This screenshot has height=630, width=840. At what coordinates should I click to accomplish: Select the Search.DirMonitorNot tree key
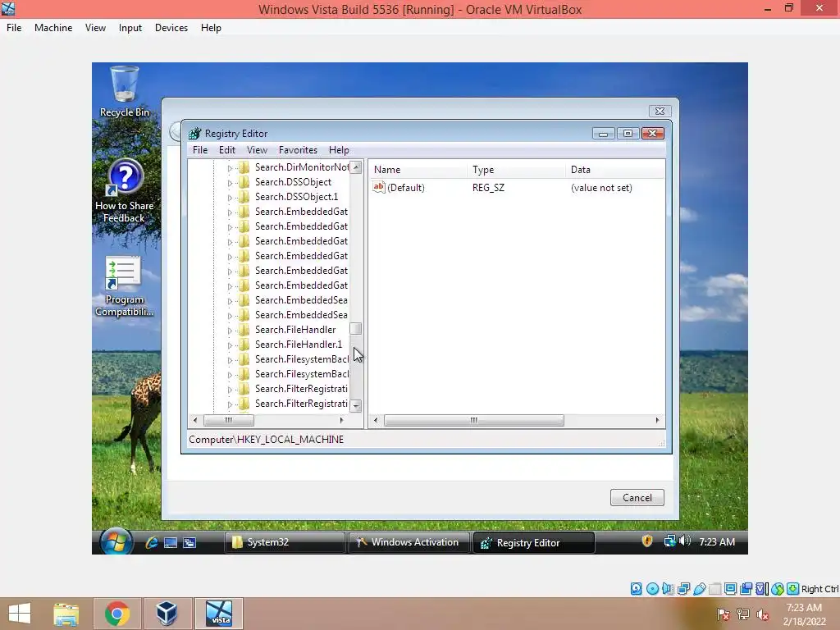[x=302, y=167]
